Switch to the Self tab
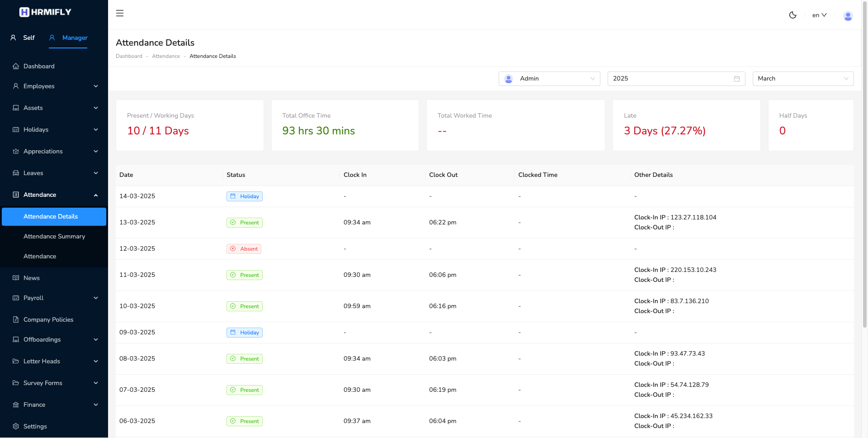Viewport: 868px width, 438px height. (x=23, y=38)
